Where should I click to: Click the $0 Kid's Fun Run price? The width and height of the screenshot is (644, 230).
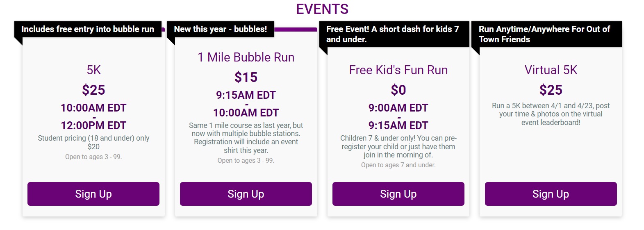click(x=398, y=90)
